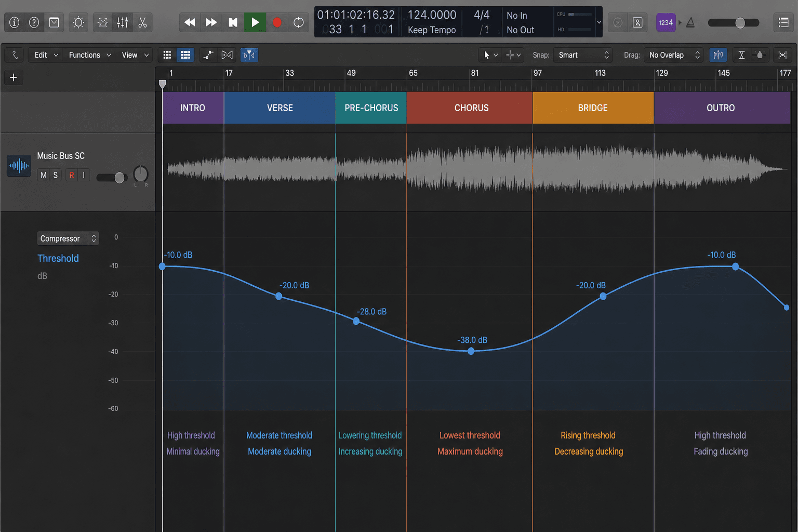Toggle the Waveform Zoom button
The image size is (798, 532).
(x=718, y=55)
